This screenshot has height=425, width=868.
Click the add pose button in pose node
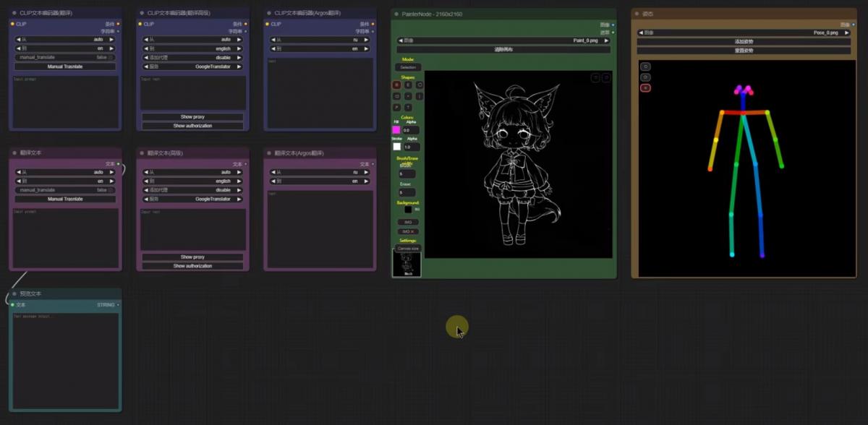(744, 41)
